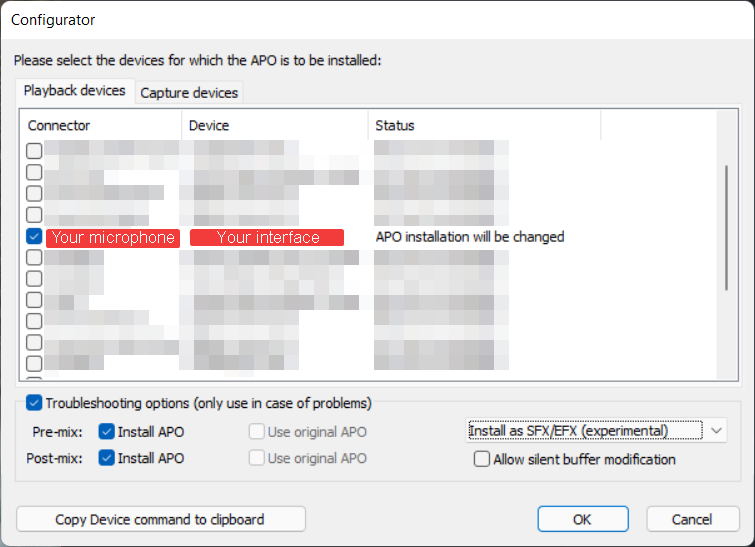Tick the first device row checkbox
This screenshot has width=755, height=547.
tap(34, 151)
